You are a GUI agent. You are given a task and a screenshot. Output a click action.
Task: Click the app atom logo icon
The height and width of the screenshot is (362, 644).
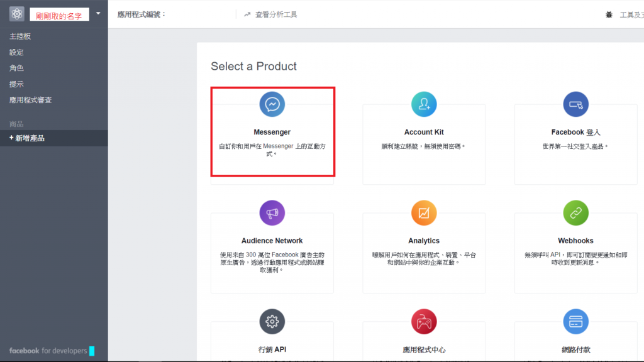(x=17, y=14)
